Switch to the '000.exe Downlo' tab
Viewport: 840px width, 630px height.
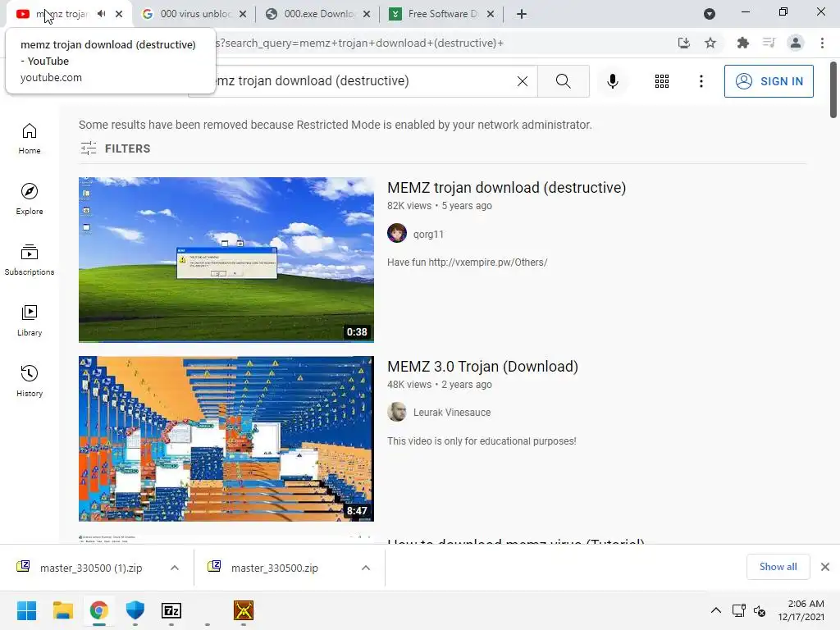coord(317,14)
